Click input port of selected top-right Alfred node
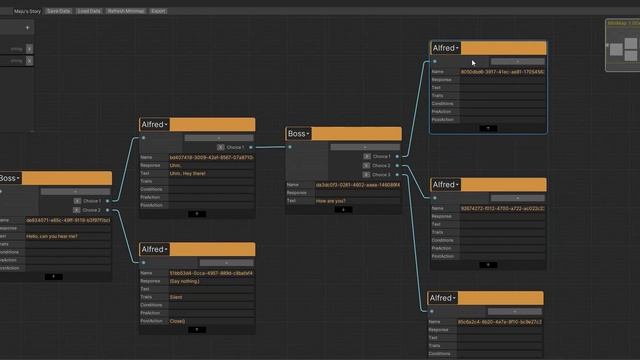Viewport: 640px width, 360px height. (x=435, y=62)
